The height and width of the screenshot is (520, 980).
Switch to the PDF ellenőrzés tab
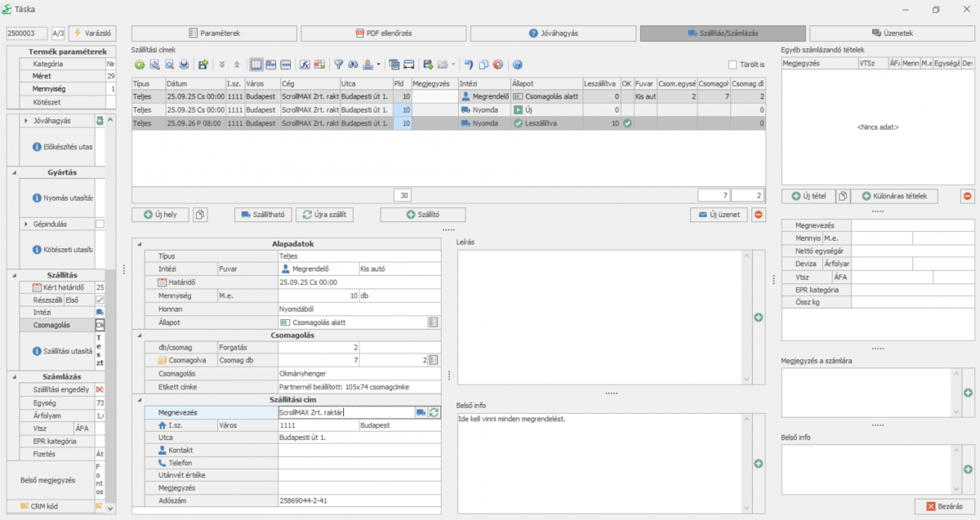[383, 33]
